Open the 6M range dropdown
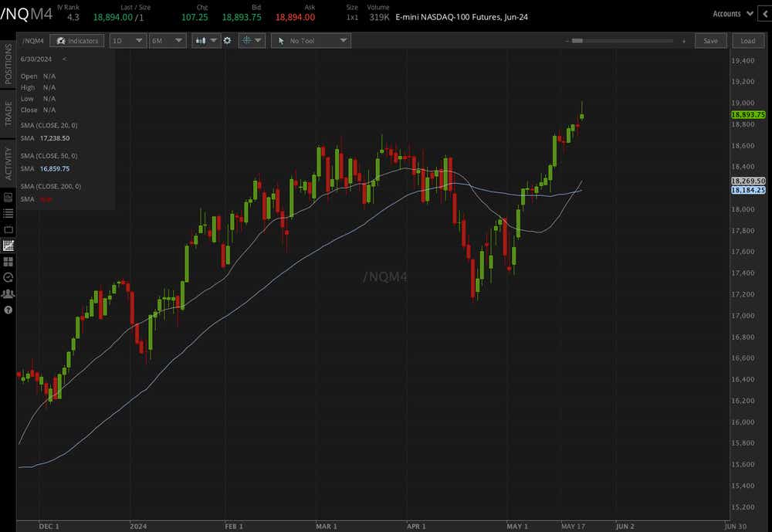The height and width of the screenshot is (532, 772). coord(167,40)
